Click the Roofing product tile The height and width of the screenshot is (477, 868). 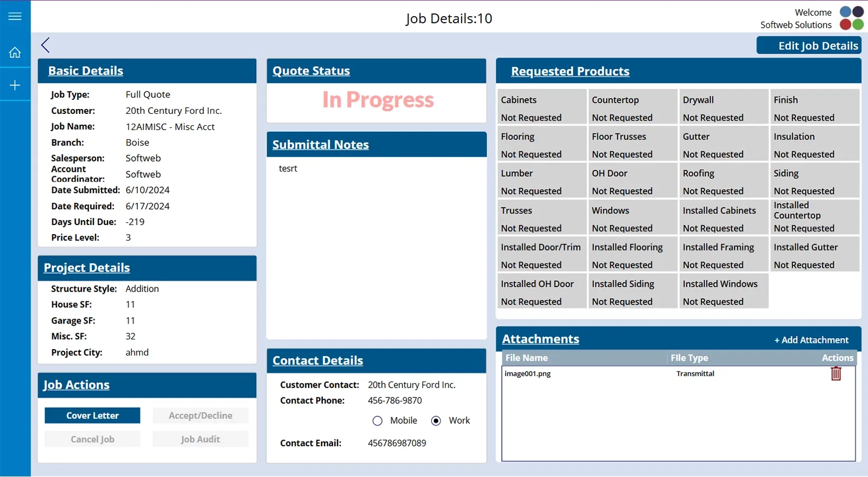[x=723, y=182]
